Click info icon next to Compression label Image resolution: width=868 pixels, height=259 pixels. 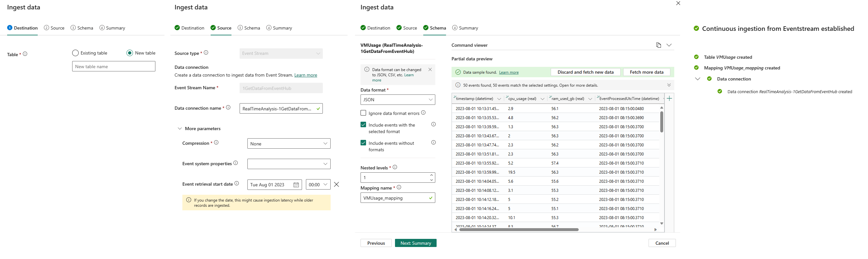click(216, 142)
